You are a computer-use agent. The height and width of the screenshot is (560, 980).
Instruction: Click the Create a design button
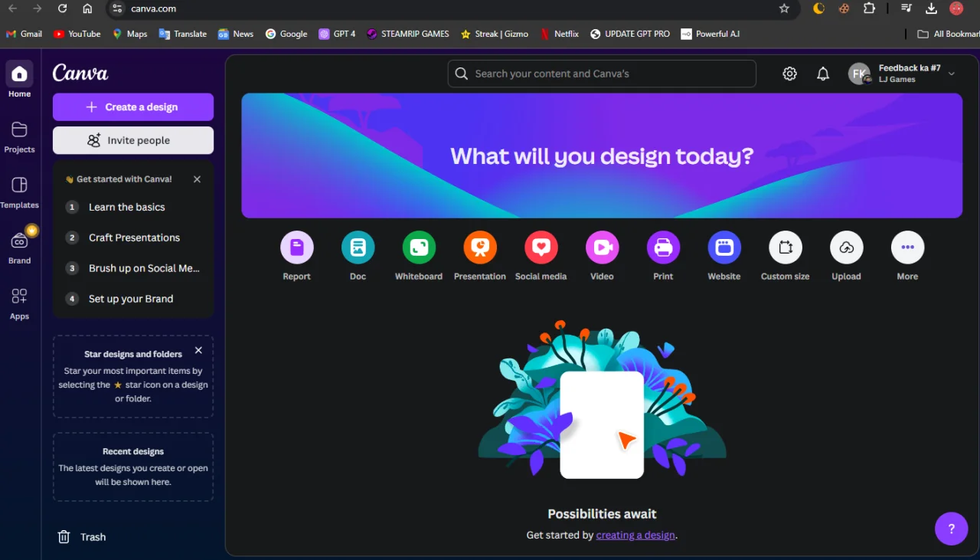[133, 107]
